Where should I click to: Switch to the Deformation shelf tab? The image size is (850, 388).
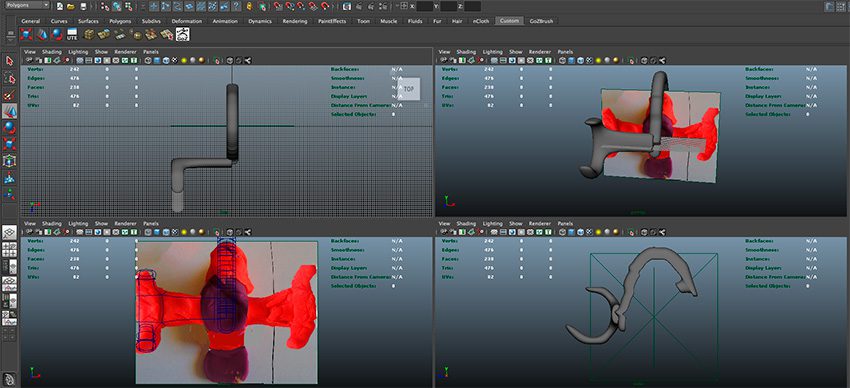point(186,21)
